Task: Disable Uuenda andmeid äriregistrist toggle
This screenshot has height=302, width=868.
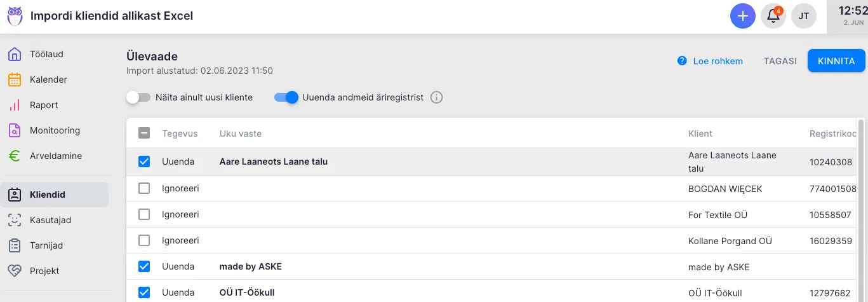Action: 286,97
